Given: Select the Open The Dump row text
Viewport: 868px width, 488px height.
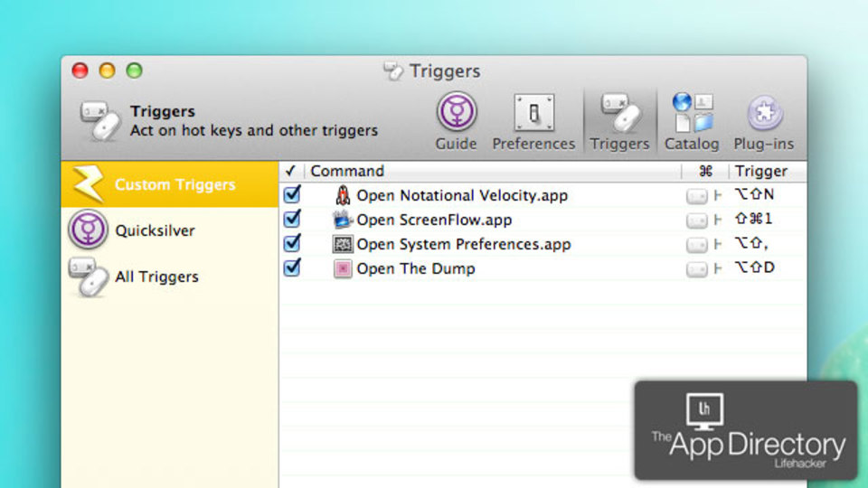Looking at the screenshot, I should click(416, 268).
